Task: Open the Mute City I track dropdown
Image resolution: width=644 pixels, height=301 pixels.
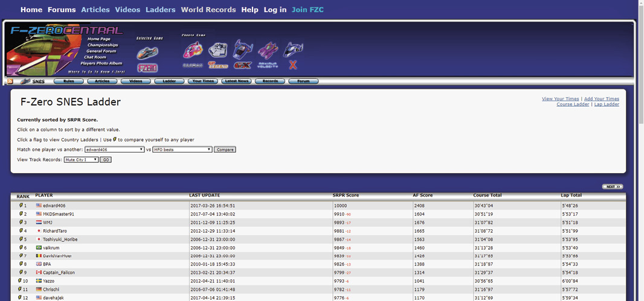Action: 81,159
